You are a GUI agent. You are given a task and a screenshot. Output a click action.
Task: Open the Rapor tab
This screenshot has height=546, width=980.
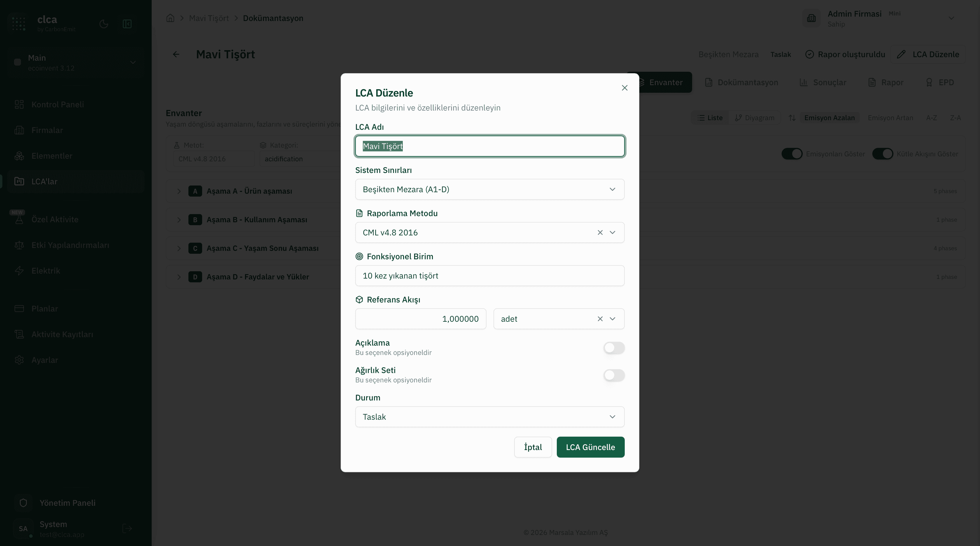[886, 83]
